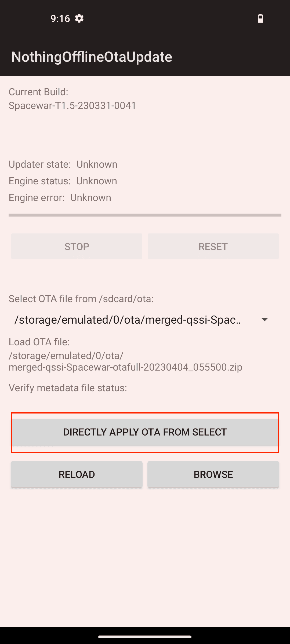This screenshot has height=644, width=290.
Task: Tap the Current Build label
Action: click(38, 92)
